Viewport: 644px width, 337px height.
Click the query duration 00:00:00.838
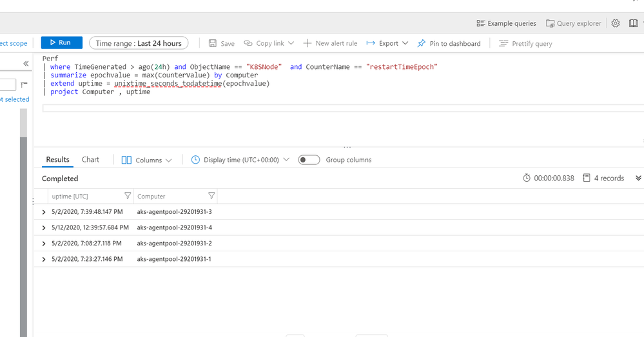point(549,178)
